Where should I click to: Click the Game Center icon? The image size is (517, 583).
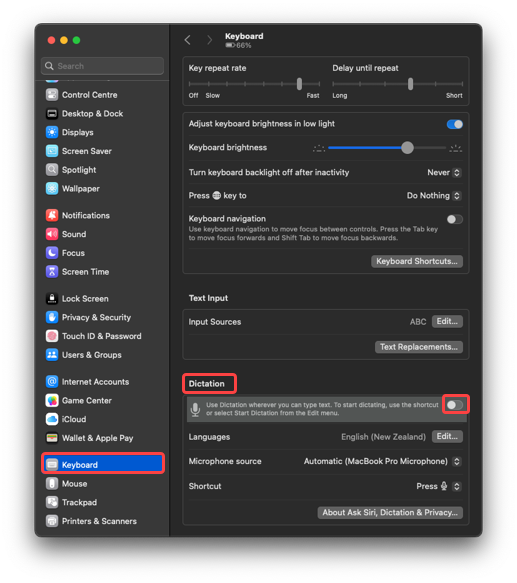tap(52, 400)
